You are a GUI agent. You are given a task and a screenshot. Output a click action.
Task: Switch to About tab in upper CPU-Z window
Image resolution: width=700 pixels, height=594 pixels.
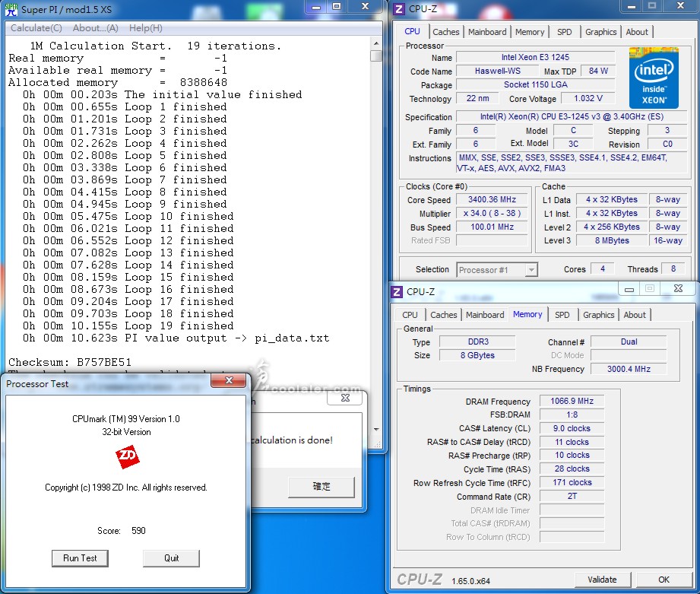click(x=637, y=32)
